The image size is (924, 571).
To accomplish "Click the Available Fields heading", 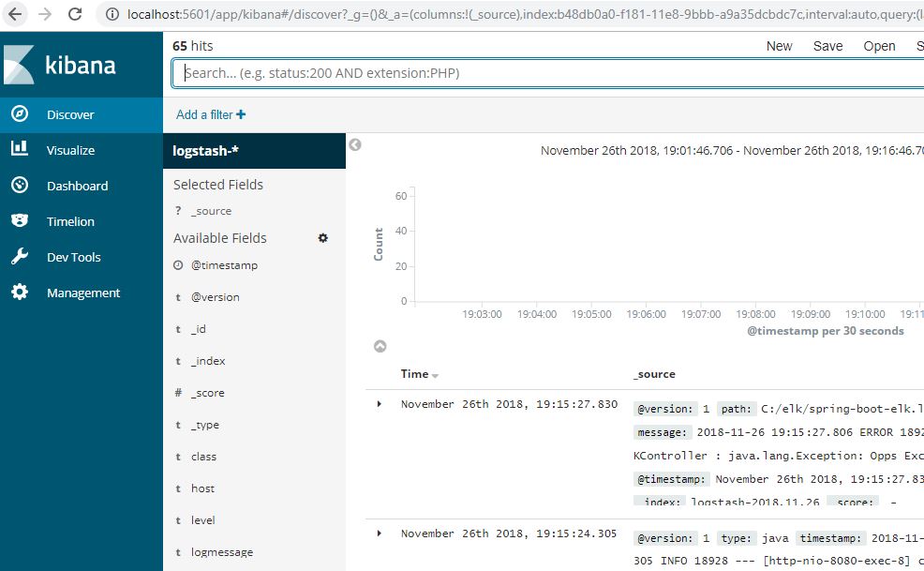I will (220, 238).
